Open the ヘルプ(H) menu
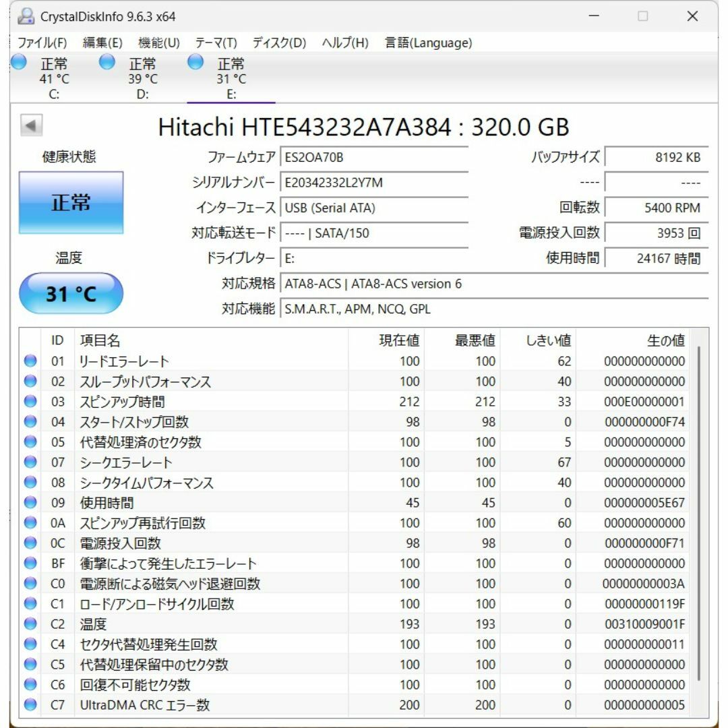 coord(345,42)
